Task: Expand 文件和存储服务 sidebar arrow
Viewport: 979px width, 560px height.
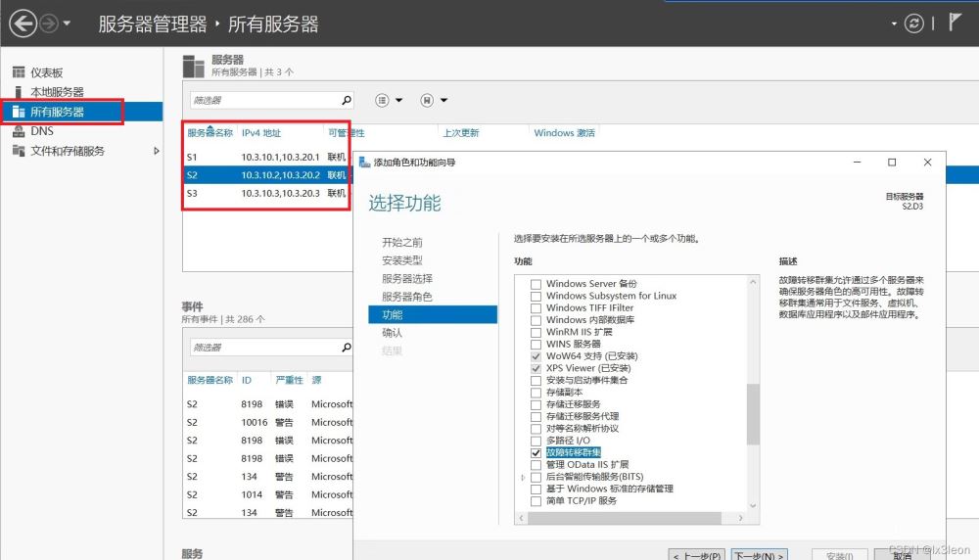Action: coord(156,151)
